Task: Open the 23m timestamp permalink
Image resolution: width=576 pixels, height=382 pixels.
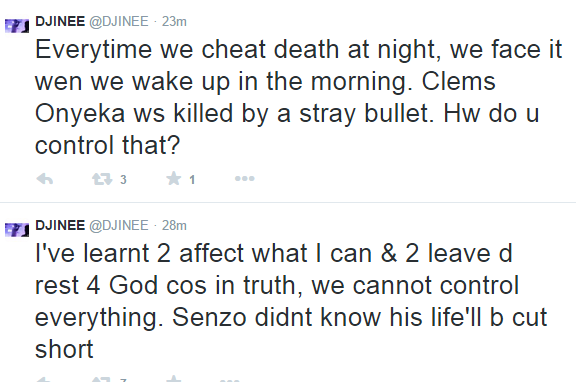Action: click(x=174, y=22)
